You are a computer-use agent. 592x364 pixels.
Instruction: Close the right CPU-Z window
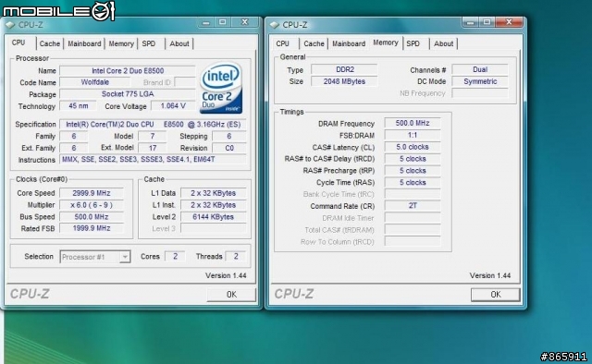(x=509, y=22)
